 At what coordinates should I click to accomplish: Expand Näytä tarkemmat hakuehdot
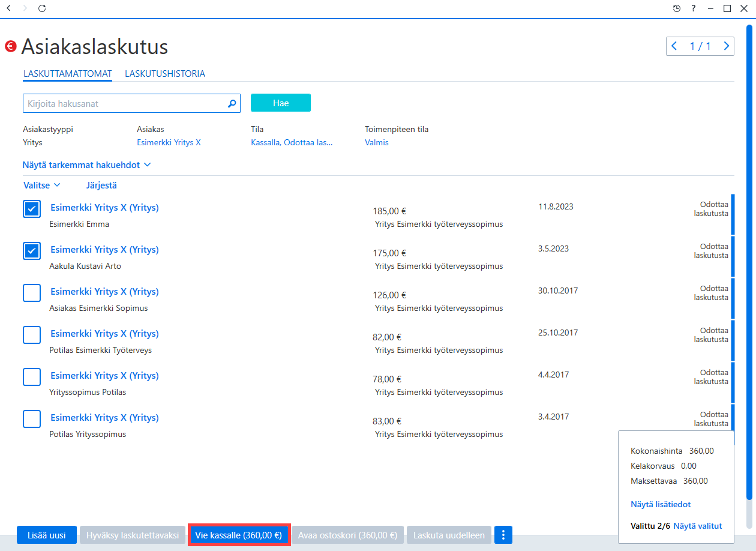tap(86, 164)
